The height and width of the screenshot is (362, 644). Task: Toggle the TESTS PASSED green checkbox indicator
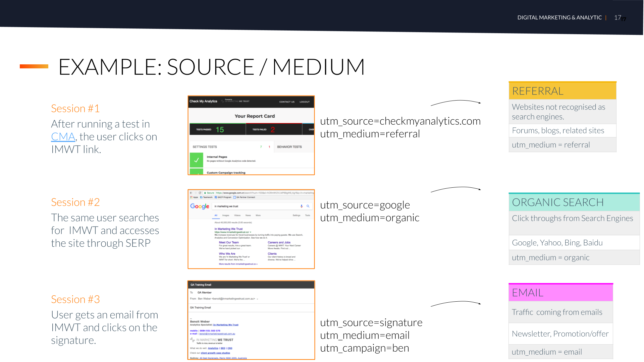[197, 160]
